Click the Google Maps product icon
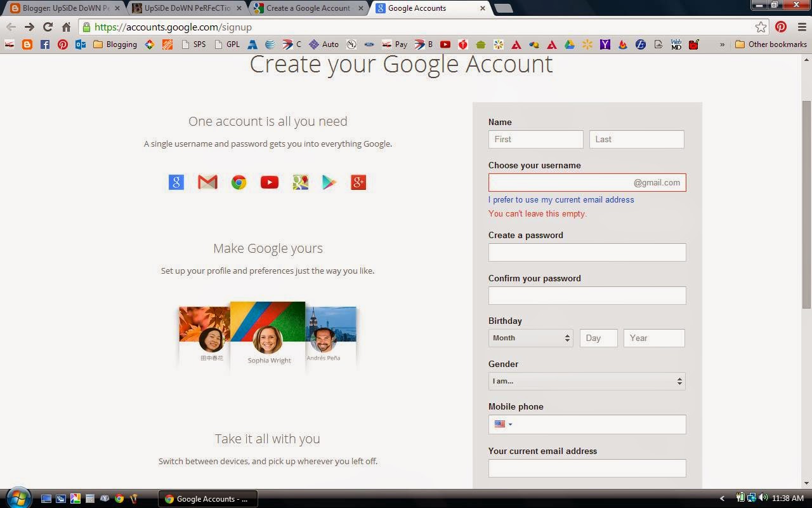 (x=300, y=182)
